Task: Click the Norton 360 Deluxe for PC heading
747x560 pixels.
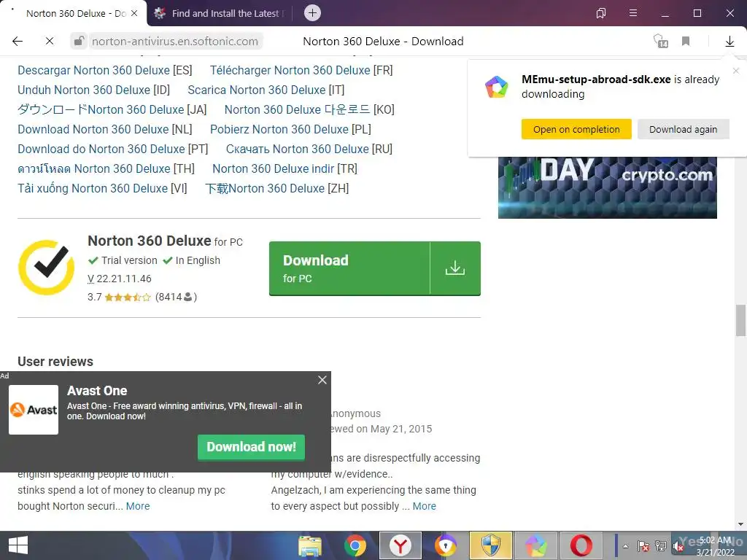Action: (166, 241)
